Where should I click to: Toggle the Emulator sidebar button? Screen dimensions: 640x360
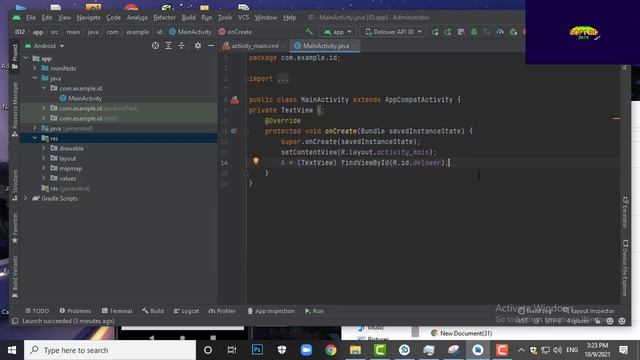coord(625,212)
